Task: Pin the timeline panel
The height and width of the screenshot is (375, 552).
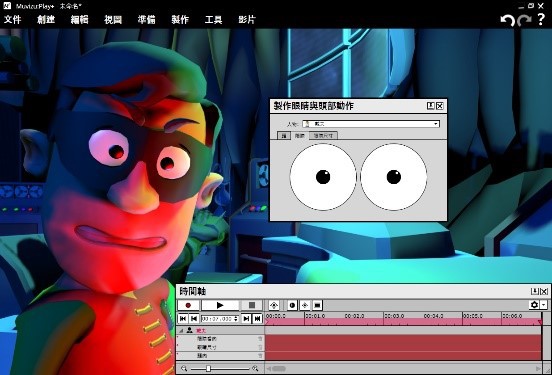Action: point(535,291)
